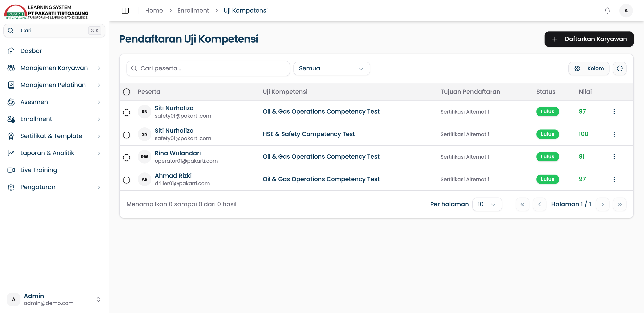Select all rows with header checkbox
644x313 pixels.
pos(126,92)
